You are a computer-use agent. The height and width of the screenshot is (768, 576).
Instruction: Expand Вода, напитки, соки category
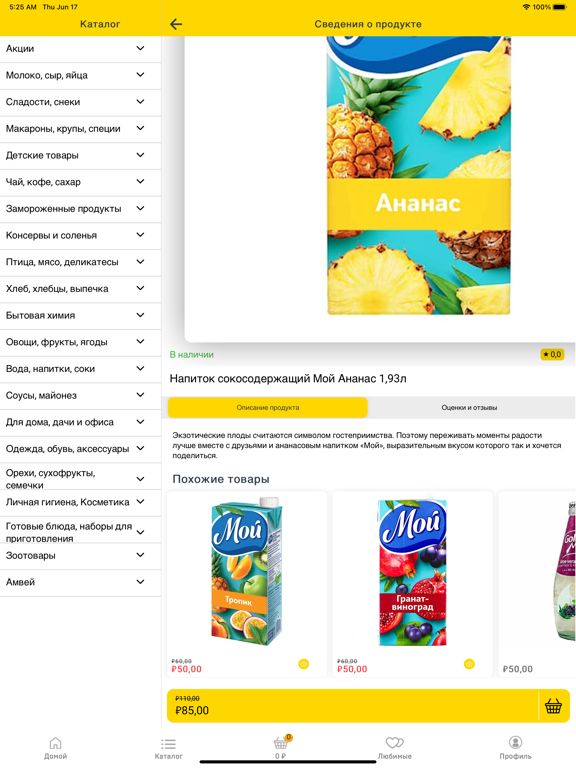pyautogui.click(x=80, y=369)
